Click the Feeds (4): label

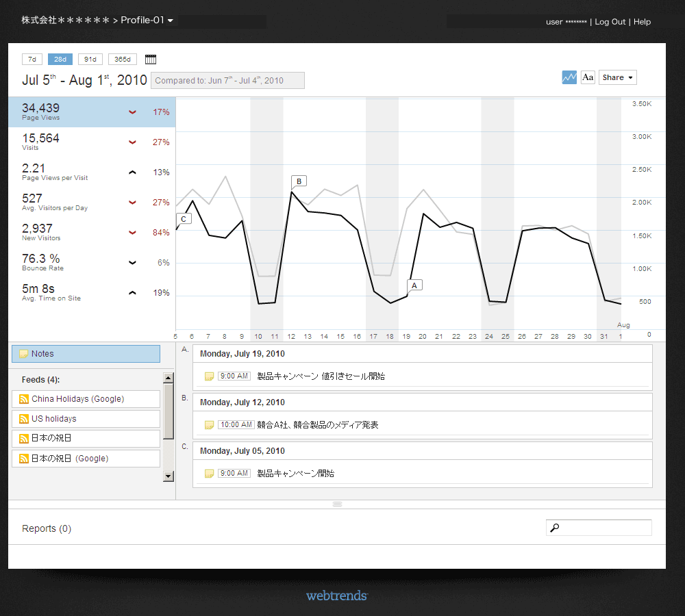pos(40,380)
